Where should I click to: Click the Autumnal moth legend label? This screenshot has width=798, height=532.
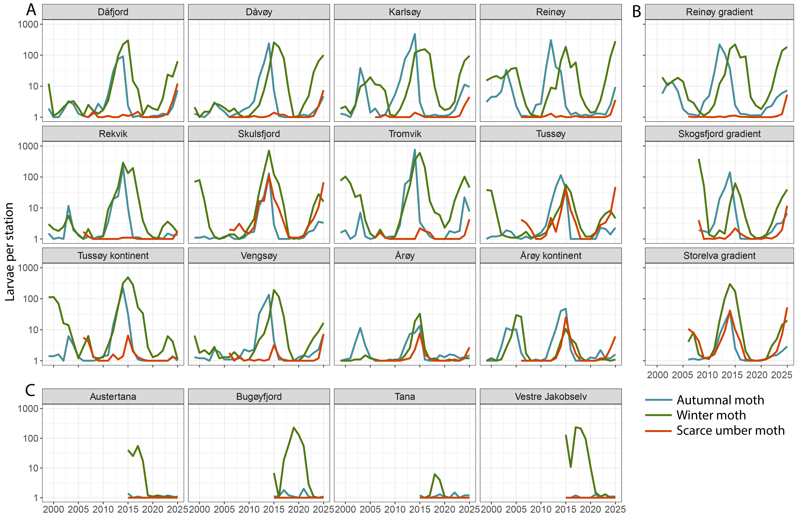720,400
